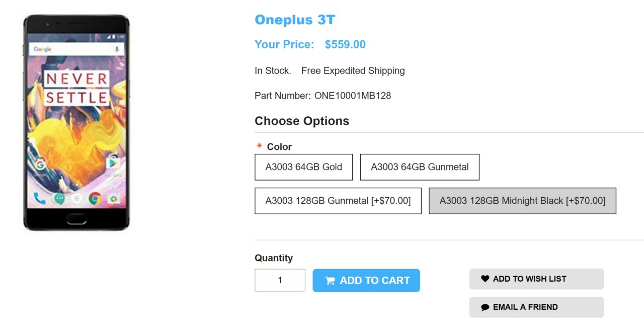Click the speech bubble icon beside Email a Friend

(x=485, y=307)
